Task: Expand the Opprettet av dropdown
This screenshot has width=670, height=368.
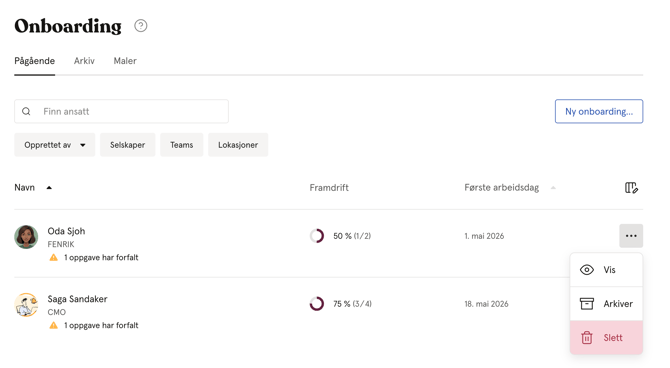Action: pyautogui.click(x=55, y=145)
